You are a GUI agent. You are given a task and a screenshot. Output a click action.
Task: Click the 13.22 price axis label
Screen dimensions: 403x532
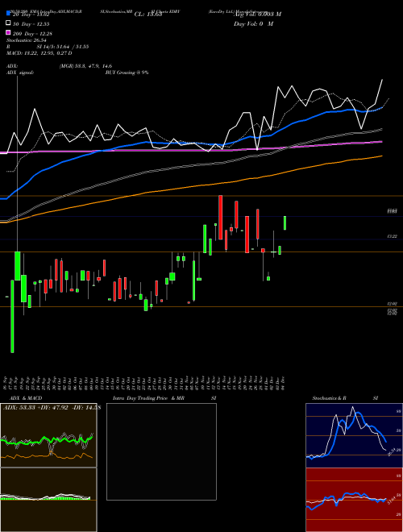tap(393, 236)
